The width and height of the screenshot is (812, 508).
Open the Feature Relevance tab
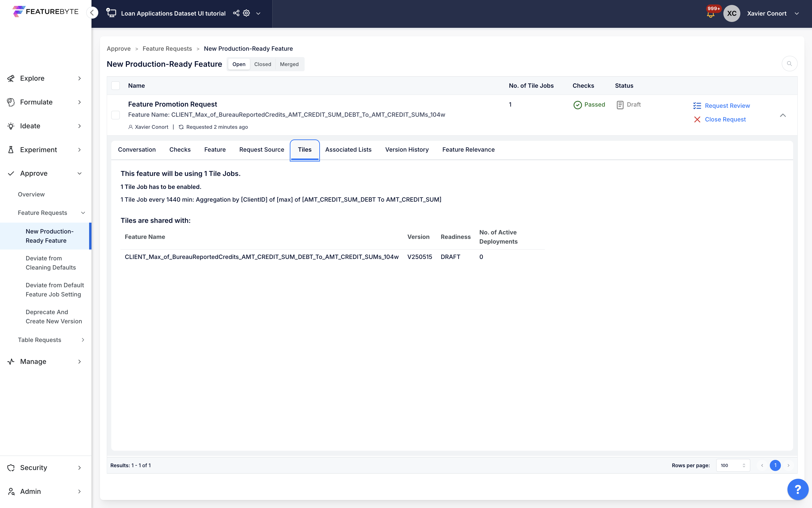pyautogui.click(x=468, y=150)
